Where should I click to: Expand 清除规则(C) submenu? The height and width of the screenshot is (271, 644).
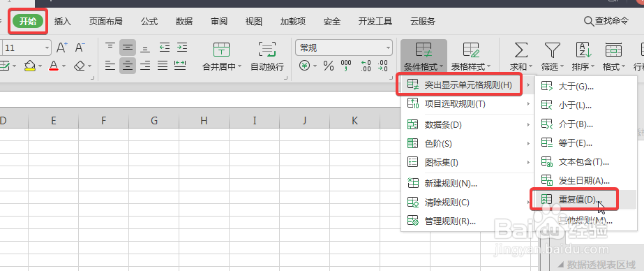tap(467, 203)
